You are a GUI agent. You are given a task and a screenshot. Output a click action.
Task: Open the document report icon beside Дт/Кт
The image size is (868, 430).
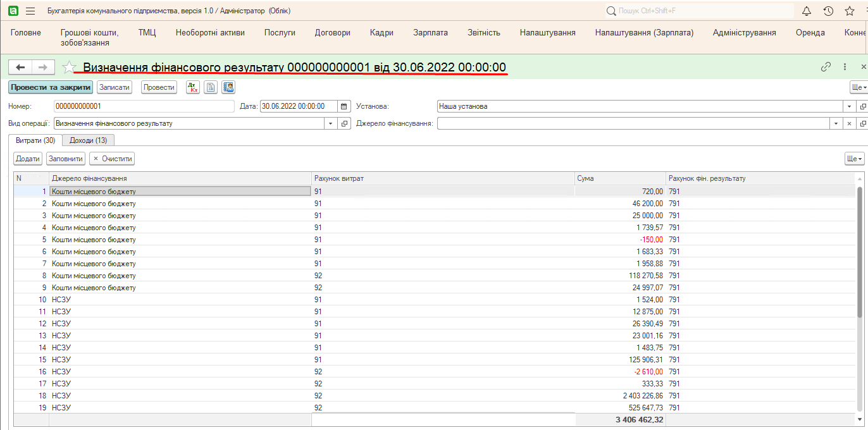pyautogui.click(x=211, y=87)
